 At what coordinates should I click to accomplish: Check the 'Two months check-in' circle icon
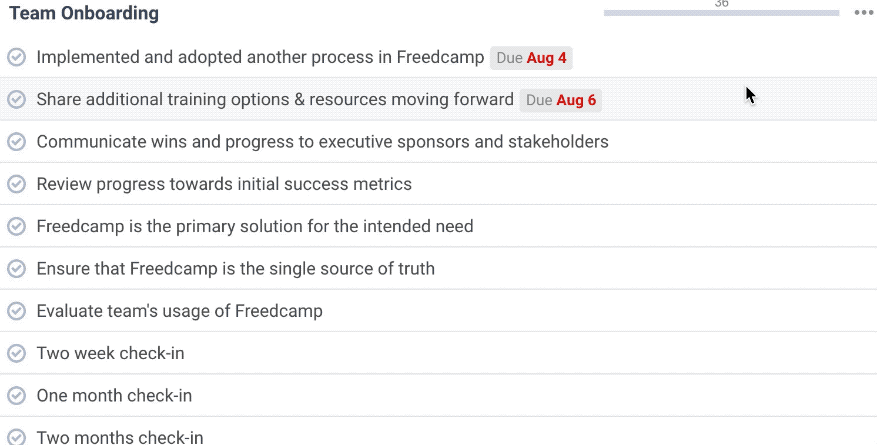click(x=16, y=437)
